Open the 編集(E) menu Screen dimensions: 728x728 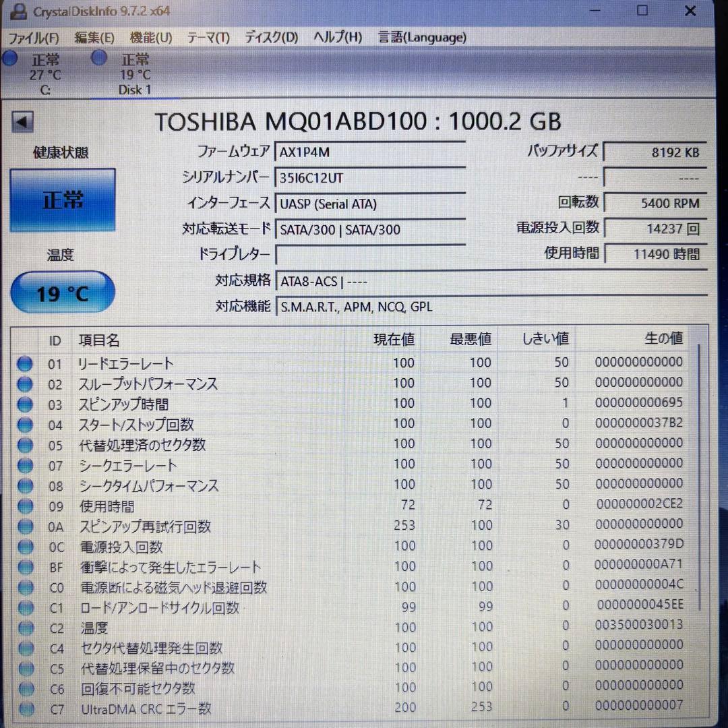coord(94,37)
